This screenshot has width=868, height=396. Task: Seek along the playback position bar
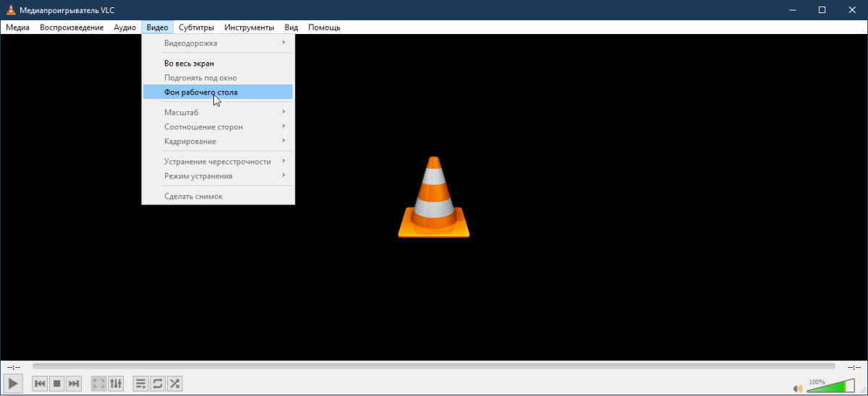click(x=434, y=366)
